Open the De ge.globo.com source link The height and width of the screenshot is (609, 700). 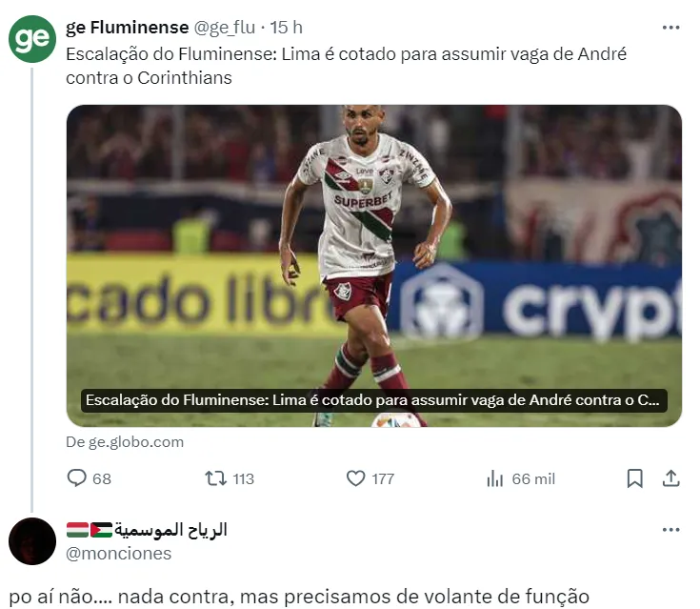pos(125,442)
